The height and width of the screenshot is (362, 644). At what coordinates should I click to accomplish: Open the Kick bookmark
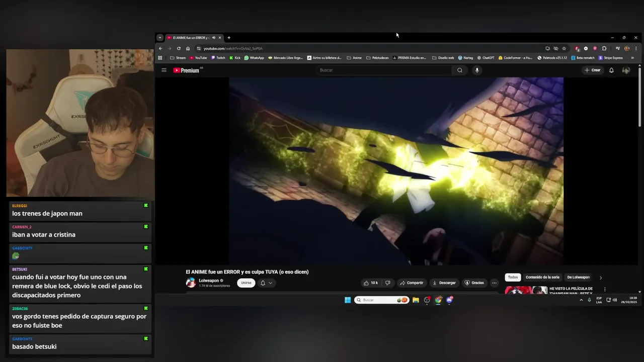point(235,58)
